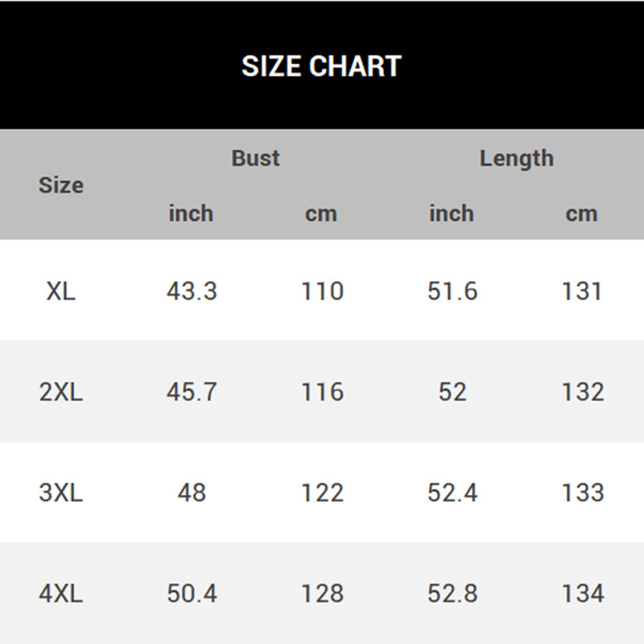This screenshot has height=644, width=644.
Task: Click the SIZE CHART title
Action: 321,66
